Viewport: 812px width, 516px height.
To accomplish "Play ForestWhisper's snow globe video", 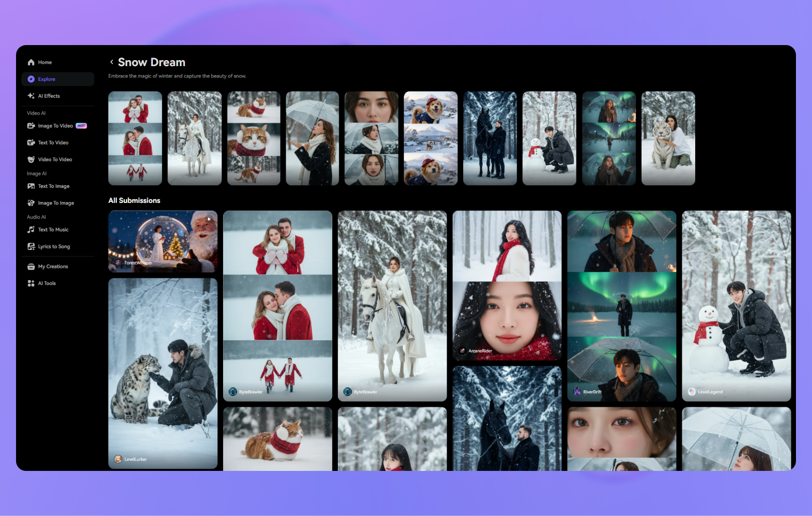I will click(x=209, y=218).
